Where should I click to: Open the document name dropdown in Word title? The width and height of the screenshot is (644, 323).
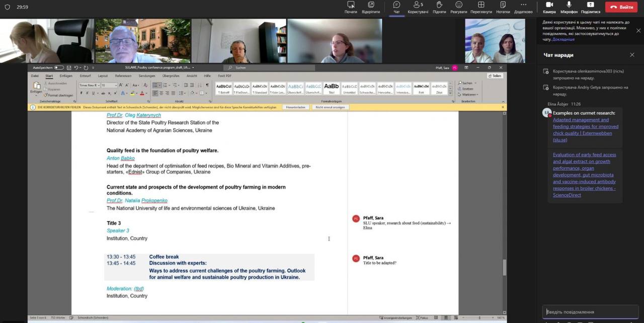193,67
